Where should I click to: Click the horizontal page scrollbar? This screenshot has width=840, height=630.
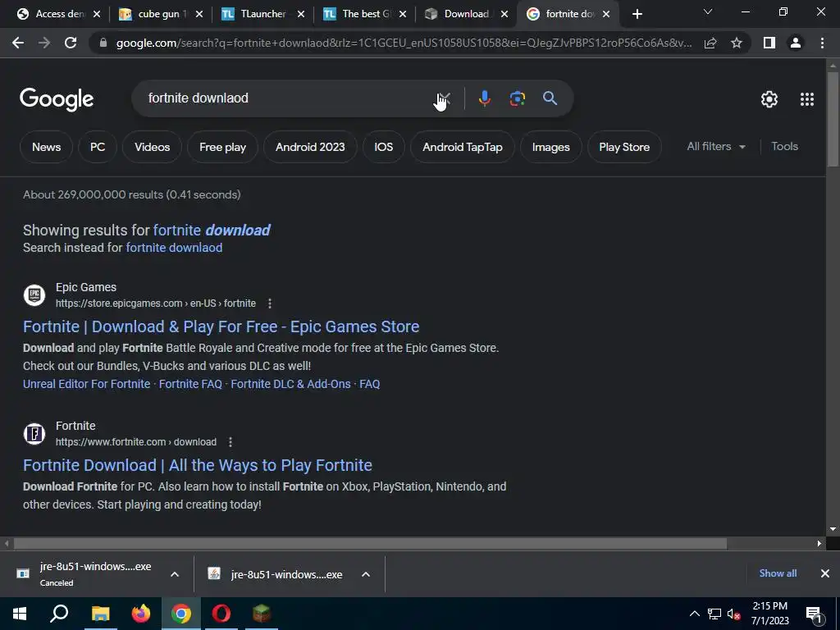point(370,544)
